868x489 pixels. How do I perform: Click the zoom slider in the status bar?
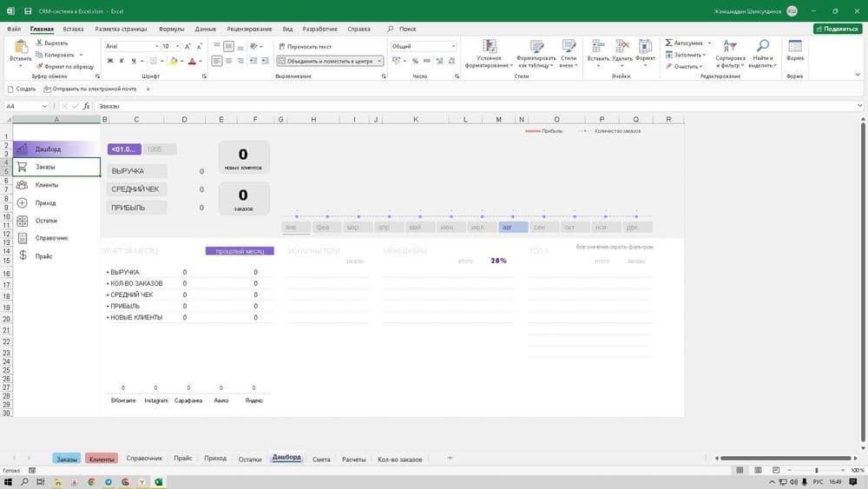(817, 470)
